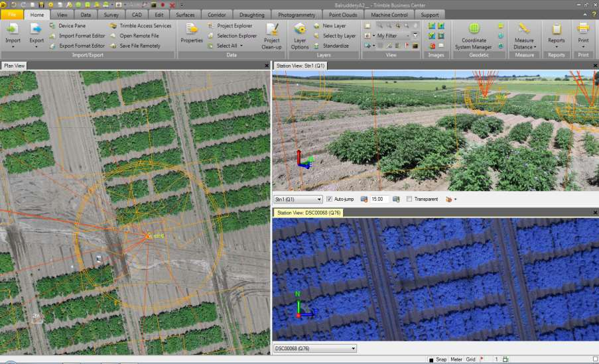The image size is (599, 364).
Task: Click the Measure Distance ruler icon
Action: click(x=524, y=29)
